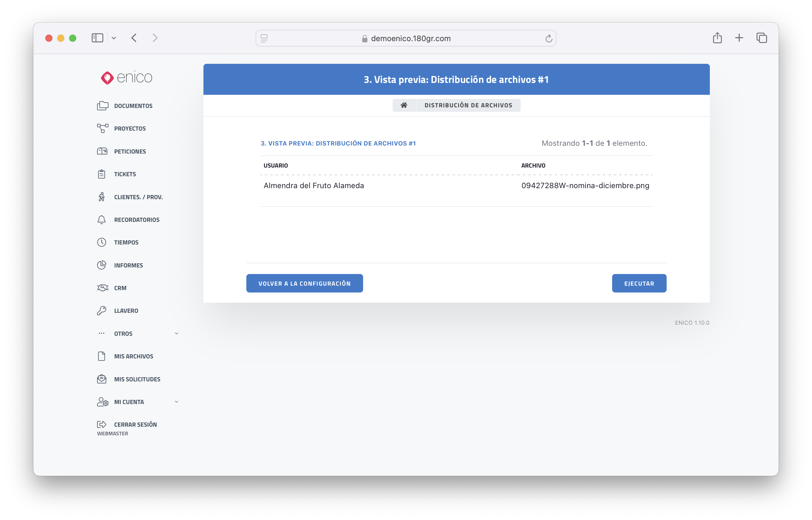Image resolution: width=812 pixels, height=520 pixels.
Task: Expand the Mi Cuenta submenu chevron
Action: 176,402
